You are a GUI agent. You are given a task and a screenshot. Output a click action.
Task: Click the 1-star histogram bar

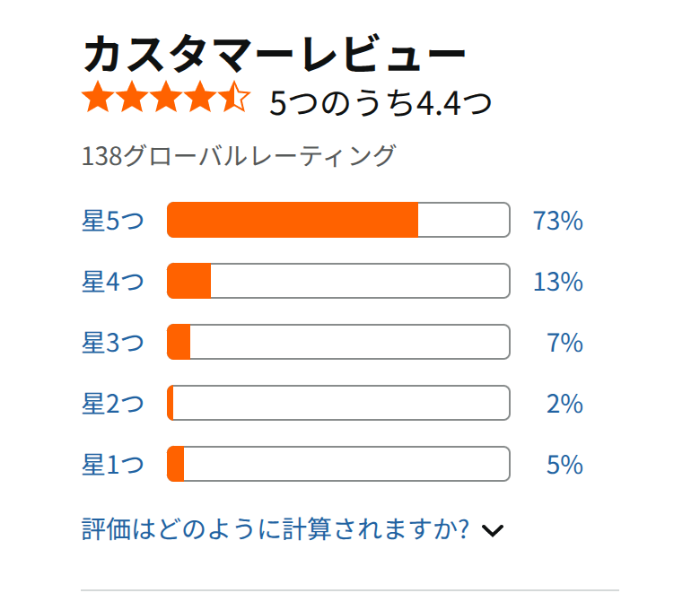point(338,464)
